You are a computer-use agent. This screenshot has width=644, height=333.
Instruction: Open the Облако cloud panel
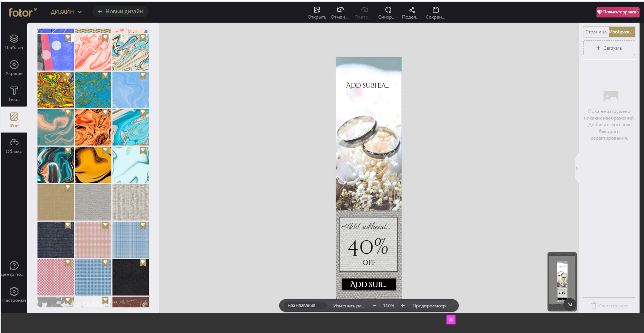click(x=14, y=146)
